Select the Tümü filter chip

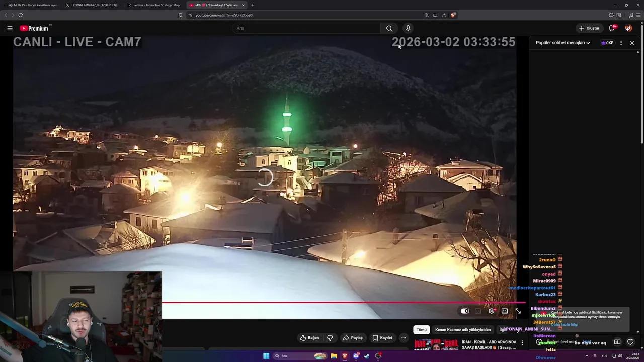pyautogui.click(x=422, y=330)
